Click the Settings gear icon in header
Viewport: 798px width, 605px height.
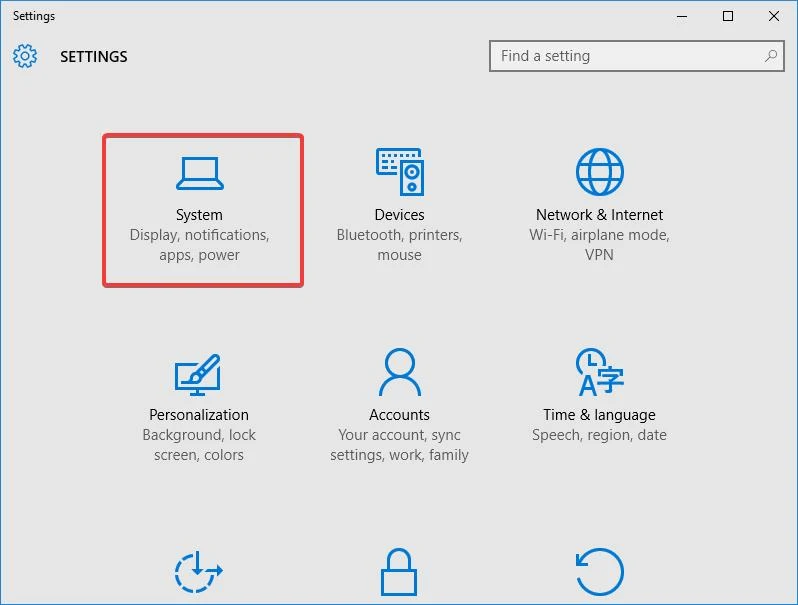[25, 55]
